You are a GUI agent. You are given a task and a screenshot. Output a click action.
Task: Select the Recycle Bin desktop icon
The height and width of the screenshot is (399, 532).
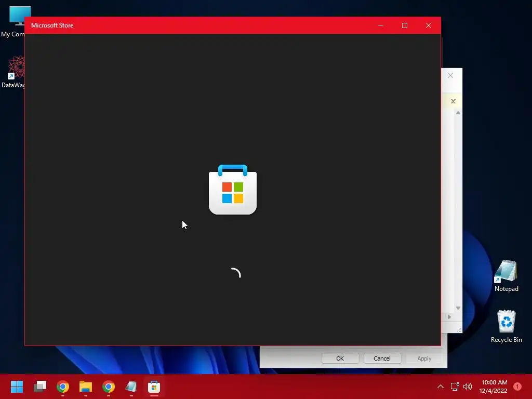click(x=506, y=326)
